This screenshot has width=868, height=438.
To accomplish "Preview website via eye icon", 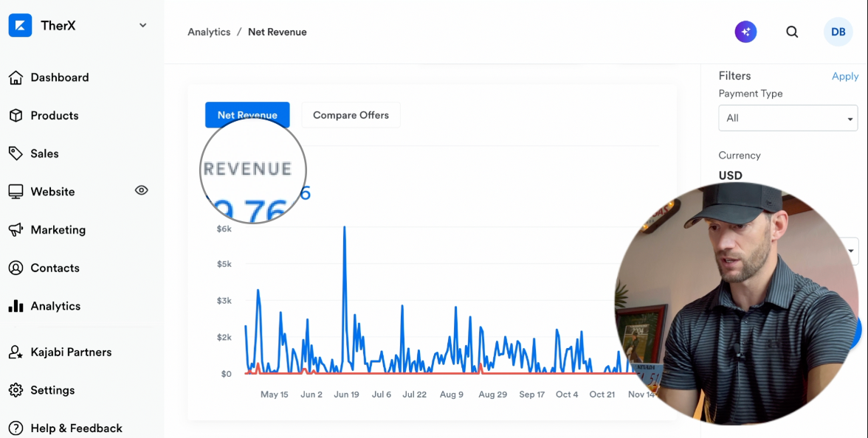I will (x=141, y=190).
